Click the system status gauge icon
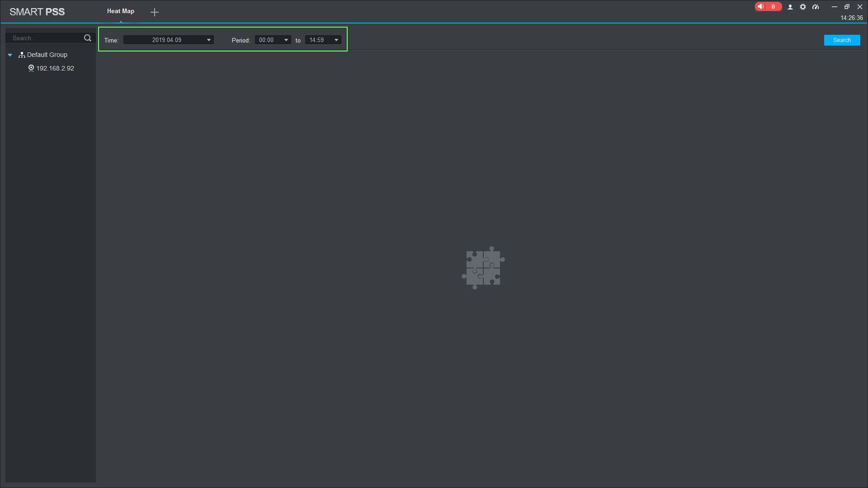This screenshot has width=868, height=488. tap(816, 7)
